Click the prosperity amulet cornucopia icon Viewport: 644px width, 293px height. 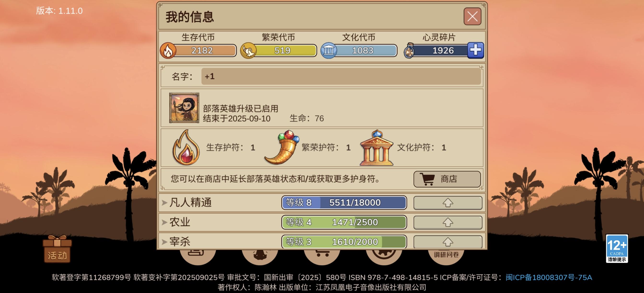[x=282, y=147]
